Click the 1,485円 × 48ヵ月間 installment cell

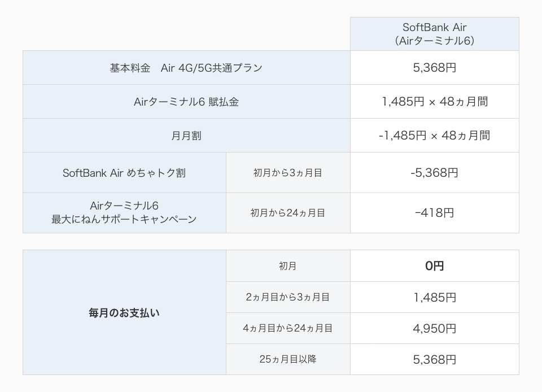pyautogui.click(x=434, y=102)
